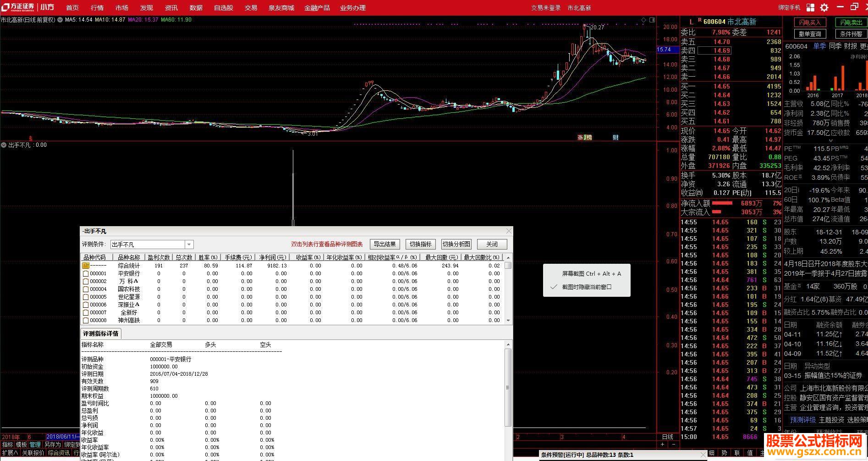This screenshot has width=868, height=461.
Task: Click the minus zoom button under 日线
Action: point(673,444)
